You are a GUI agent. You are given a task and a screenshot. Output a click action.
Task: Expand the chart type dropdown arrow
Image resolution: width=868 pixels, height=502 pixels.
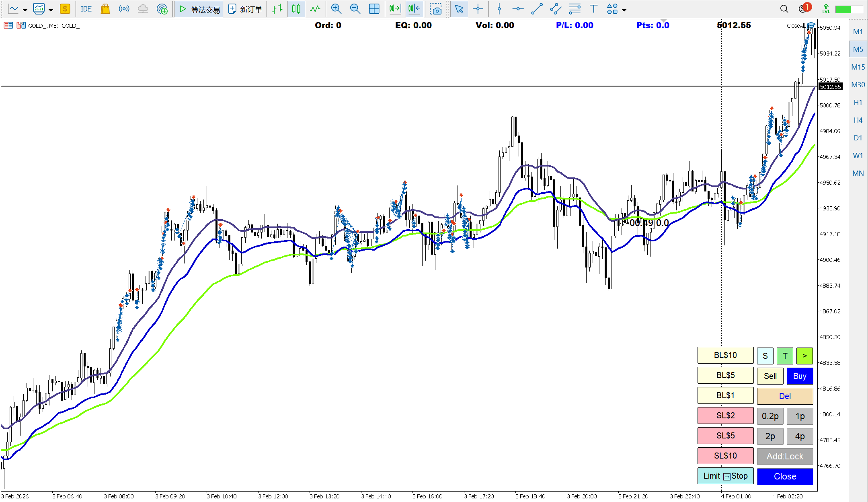point(25,10)
